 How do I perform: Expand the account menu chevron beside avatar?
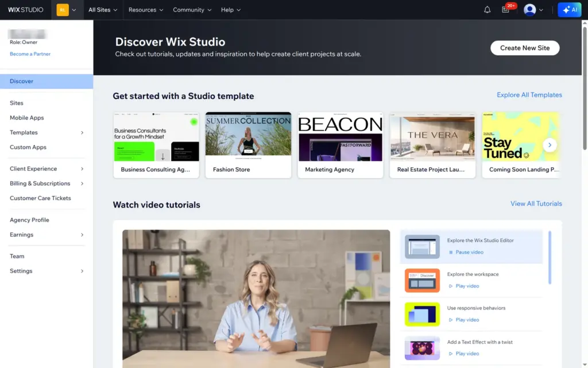pos(541,10)
